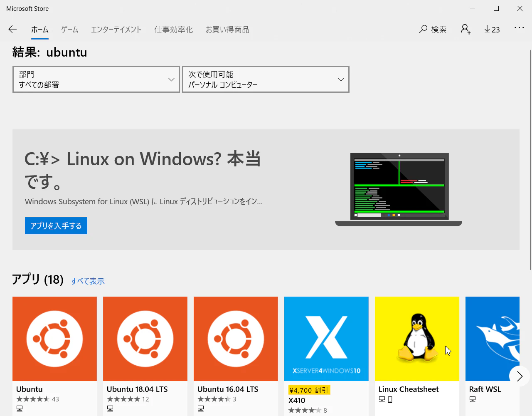
Task: Click the C:¥> Linux on Windows? banner headline
Action: [x=143, y=170]
